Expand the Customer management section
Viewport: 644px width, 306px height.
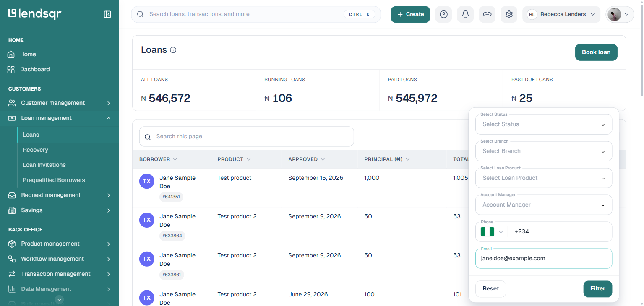109,103
